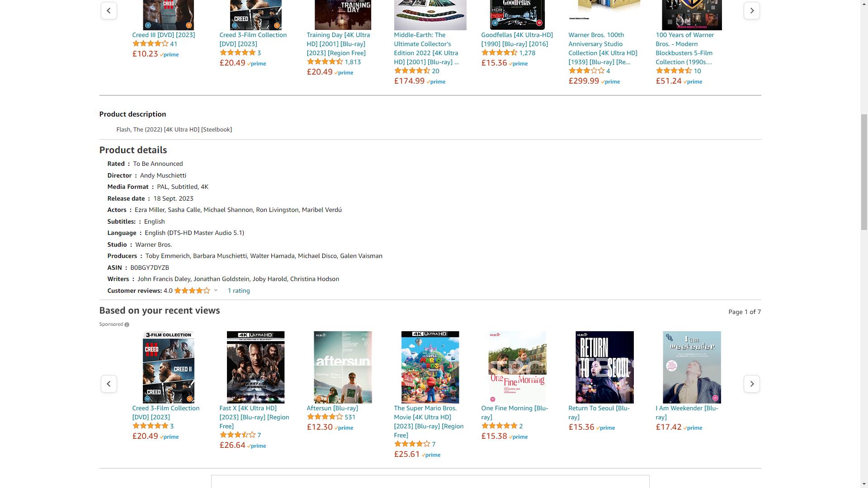This screenshot has height=488, width=868.
Task: Click director name Andy Muschietti
Action: click(163, 175)
